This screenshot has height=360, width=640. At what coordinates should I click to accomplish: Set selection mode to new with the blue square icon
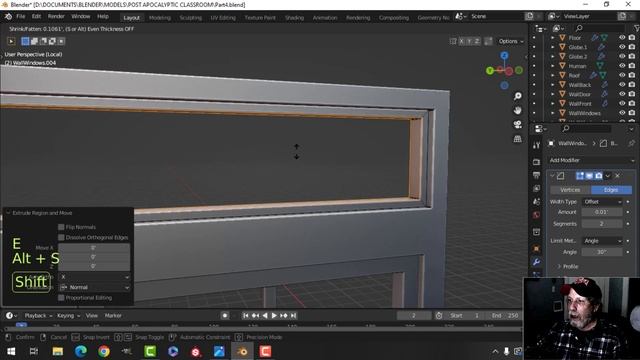[x=25, y=41]
